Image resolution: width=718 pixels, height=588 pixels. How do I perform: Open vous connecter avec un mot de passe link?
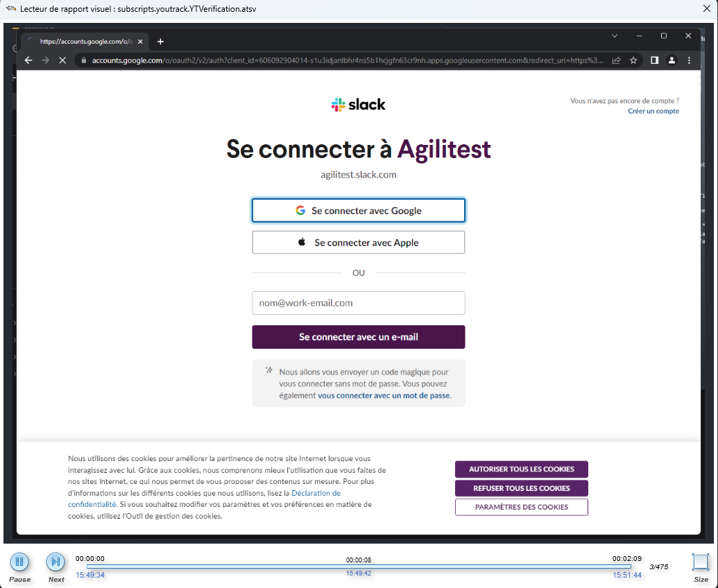(x=384, y=395)
